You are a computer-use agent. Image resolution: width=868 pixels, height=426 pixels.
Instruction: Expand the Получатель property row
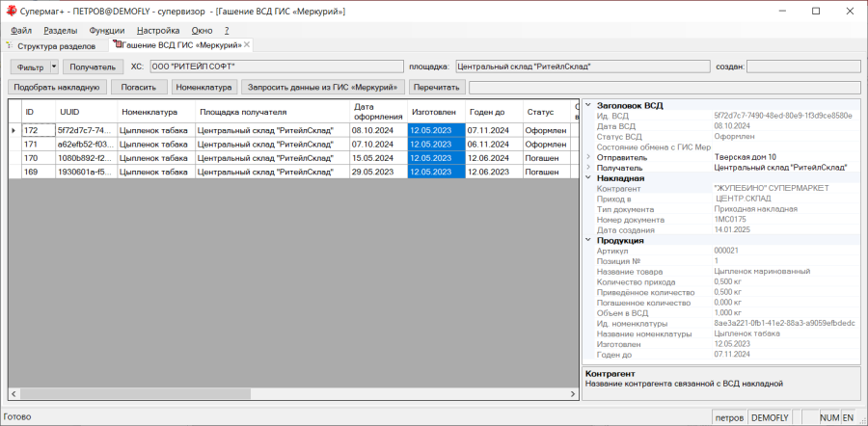pyautogui.click(x=588, y=167)
